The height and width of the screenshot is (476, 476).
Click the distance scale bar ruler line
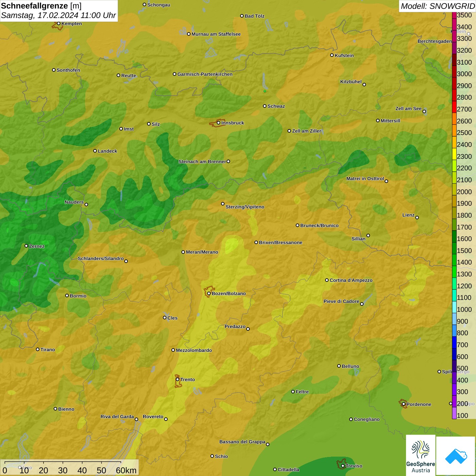(63, 463)
